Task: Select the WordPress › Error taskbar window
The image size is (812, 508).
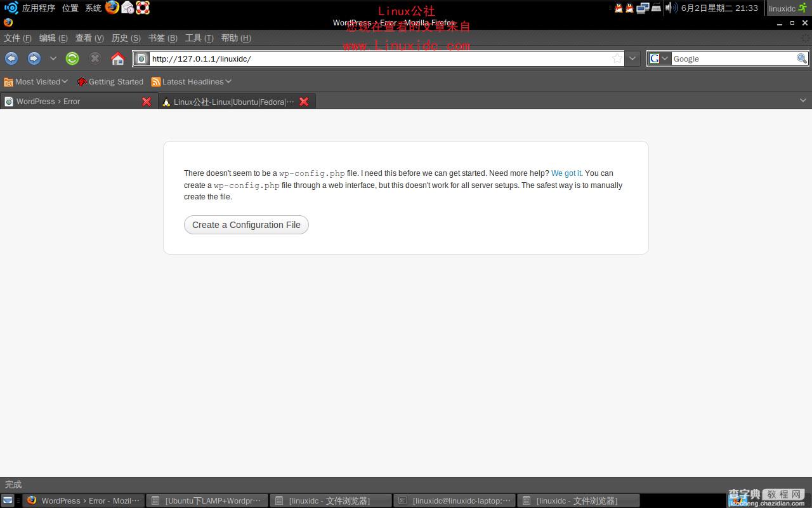Action: (x=83, y=500)
